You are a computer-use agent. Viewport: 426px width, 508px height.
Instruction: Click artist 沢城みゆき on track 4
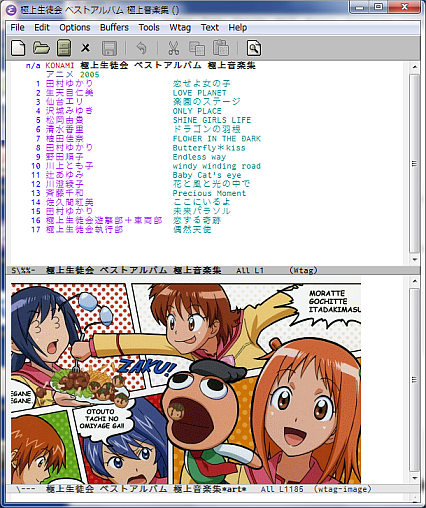(69, 111)
